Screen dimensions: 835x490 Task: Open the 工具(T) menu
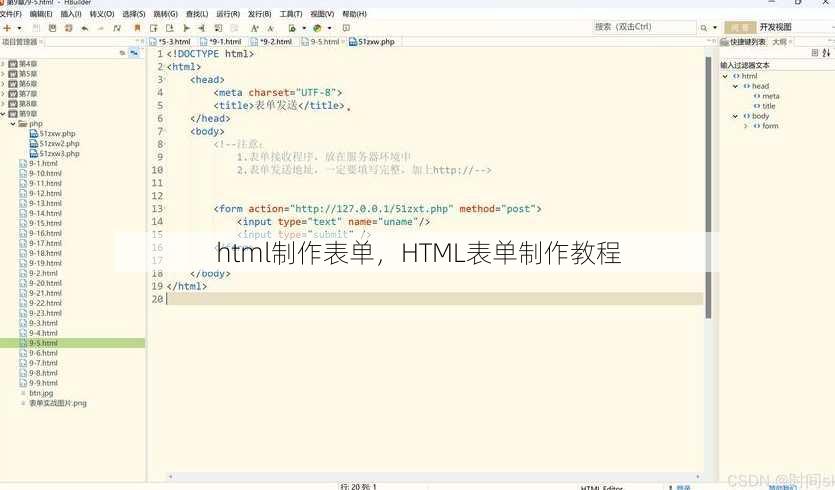[291, 14]
